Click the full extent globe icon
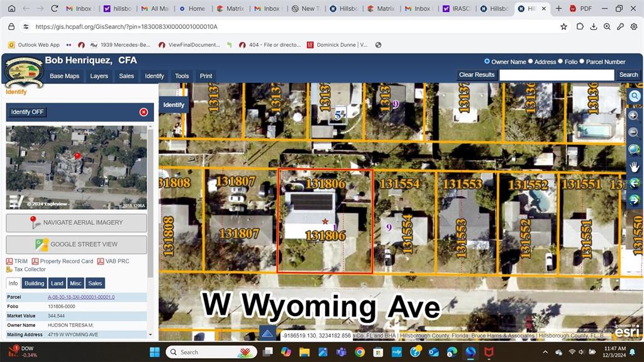This screenshot has width=644, height=362. pos(634,150)
